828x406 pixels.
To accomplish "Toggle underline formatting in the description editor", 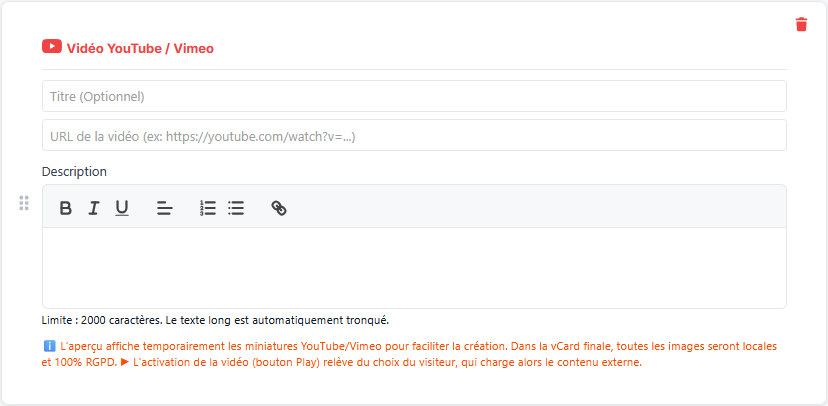I will pos(122,208).
